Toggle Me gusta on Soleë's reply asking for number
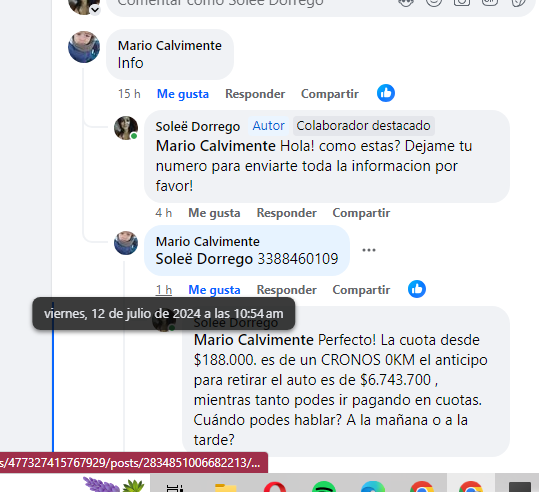This screenshot has height=492, width=539. (x=214, y=213)
